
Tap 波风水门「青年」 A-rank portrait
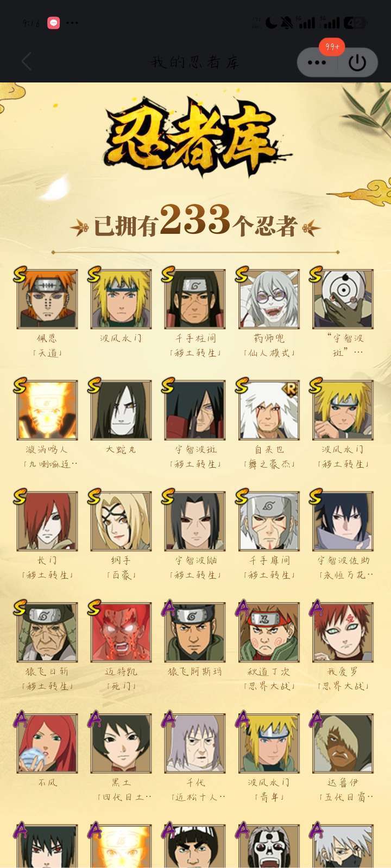[x=269, y=744]
